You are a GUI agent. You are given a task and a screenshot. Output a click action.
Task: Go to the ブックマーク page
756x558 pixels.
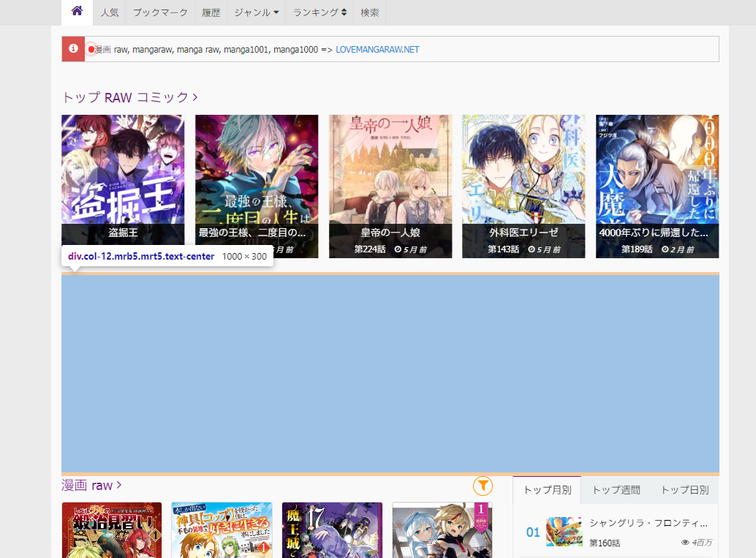(x=160, y=12)
